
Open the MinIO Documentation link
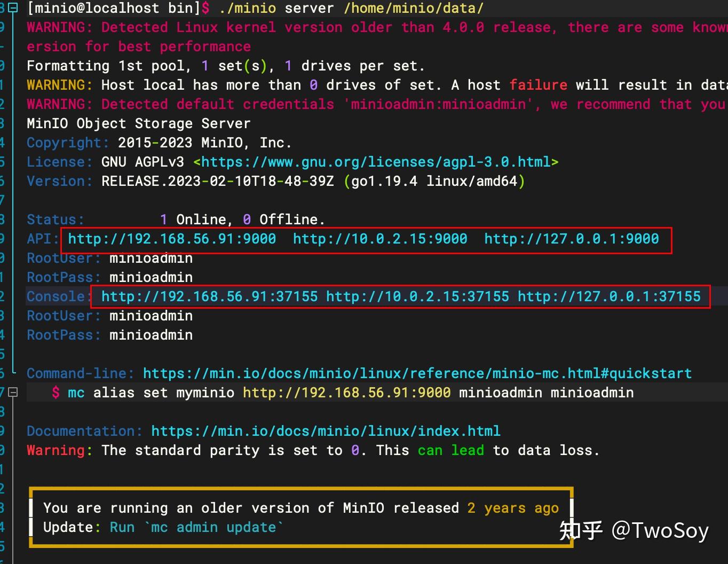click(326, 431)
